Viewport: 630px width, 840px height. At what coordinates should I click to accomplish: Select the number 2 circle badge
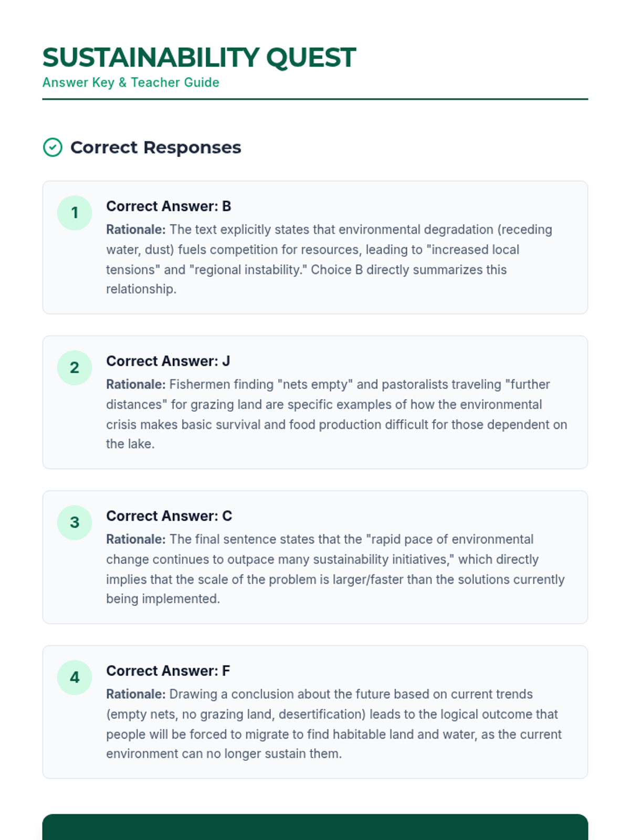(75, 367)
